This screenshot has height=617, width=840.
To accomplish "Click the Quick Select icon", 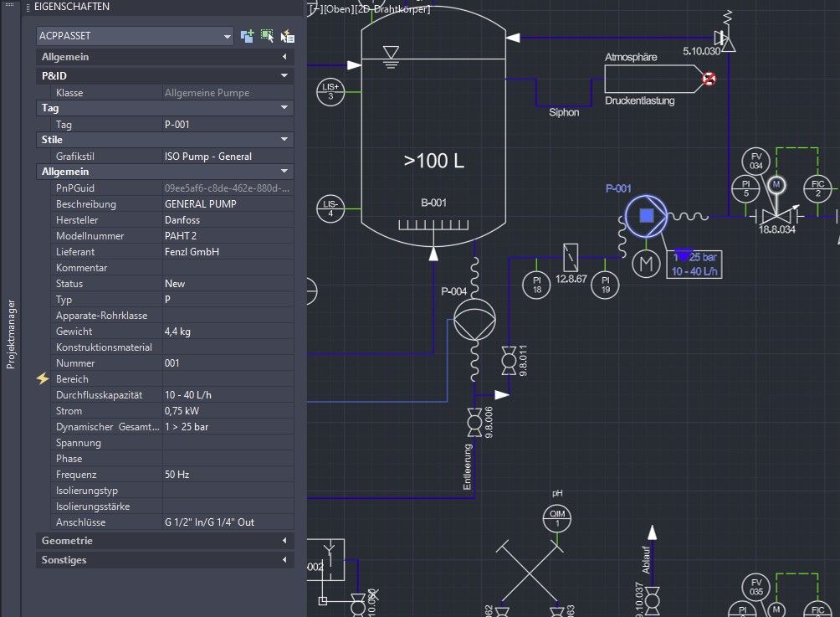I will point(287,36).
